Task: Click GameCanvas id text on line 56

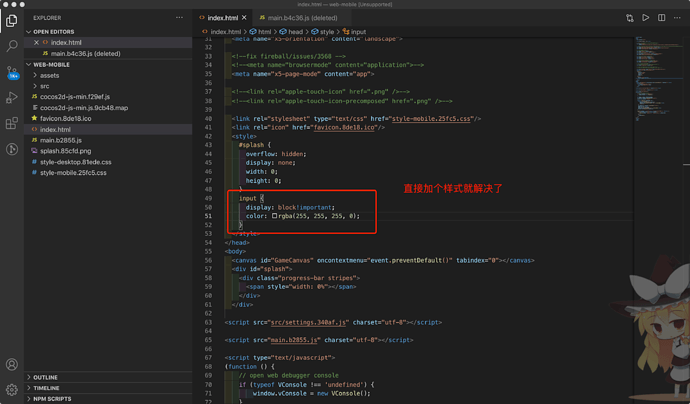Action: coord(293,260)
